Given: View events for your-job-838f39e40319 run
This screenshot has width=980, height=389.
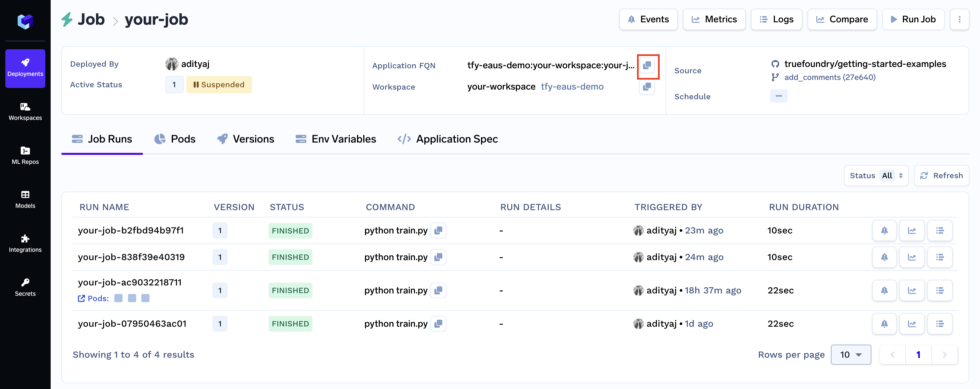Looking at the screenshot, I should coord(884,257).
